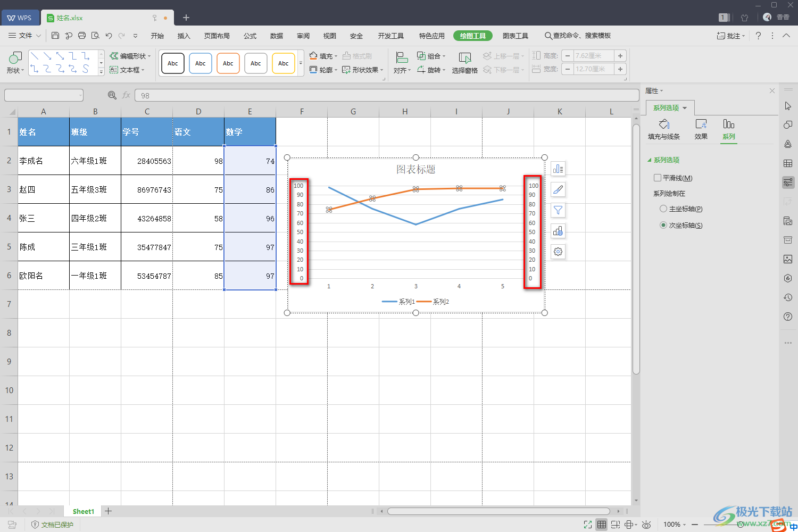Image resolution: width=798 pixels, height=532 pixels.
Task: Open the name box dropdown
Action: click(x=80, y=95)
